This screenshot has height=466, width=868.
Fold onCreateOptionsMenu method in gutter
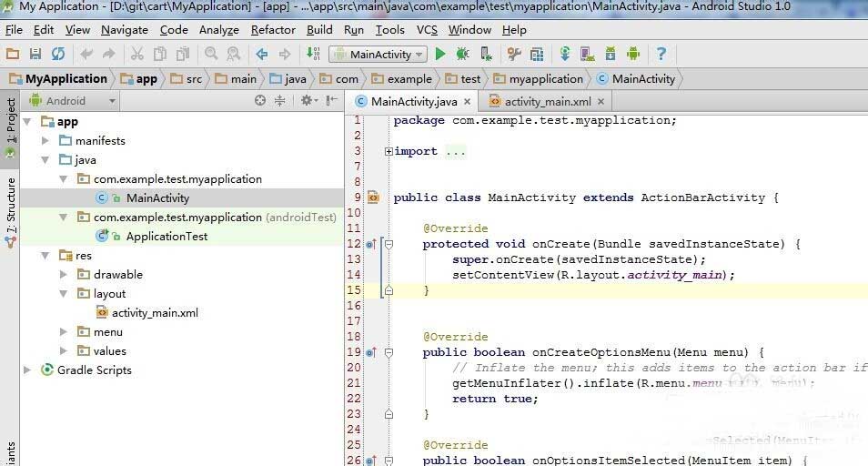pos(389,352)
